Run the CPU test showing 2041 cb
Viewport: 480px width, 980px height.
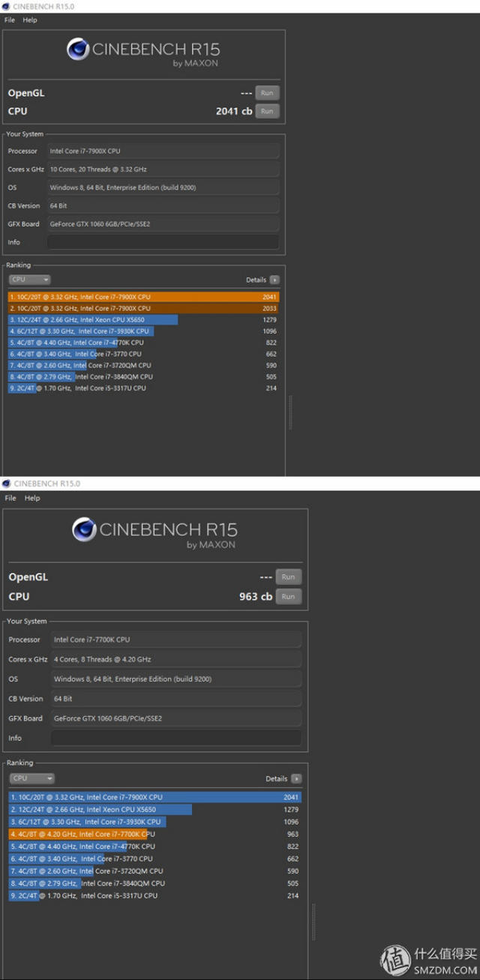point(267,111)
